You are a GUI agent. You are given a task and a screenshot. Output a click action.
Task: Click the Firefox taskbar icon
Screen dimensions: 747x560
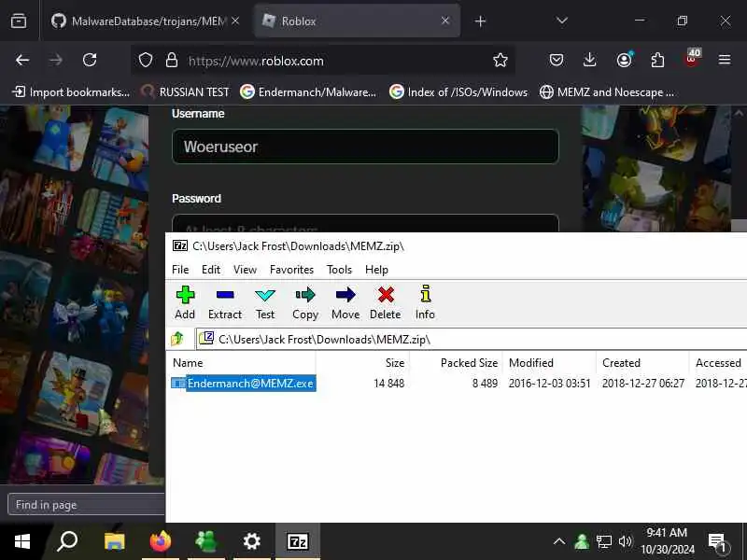click(161, 541)
